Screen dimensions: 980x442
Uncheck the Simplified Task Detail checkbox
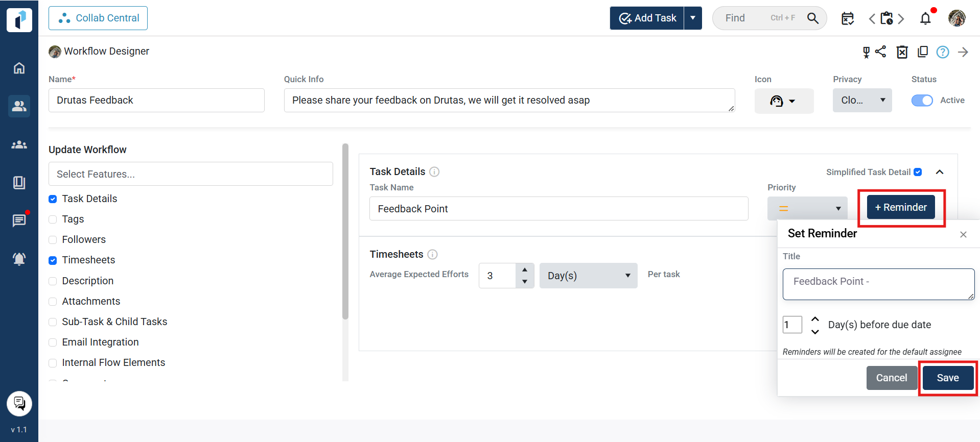click(x=918, y=172)
